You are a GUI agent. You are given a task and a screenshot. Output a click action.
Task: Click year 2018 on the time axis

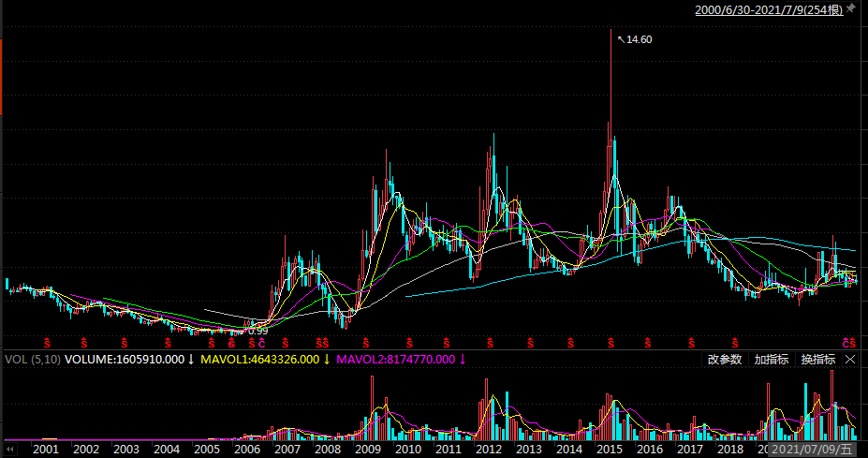730,450
